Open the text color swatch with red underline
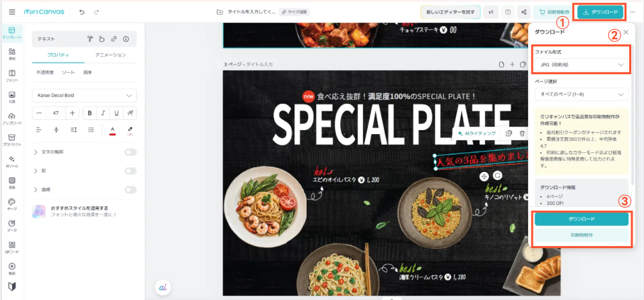The width and height of the screenshot is (644, 300). 112,130
